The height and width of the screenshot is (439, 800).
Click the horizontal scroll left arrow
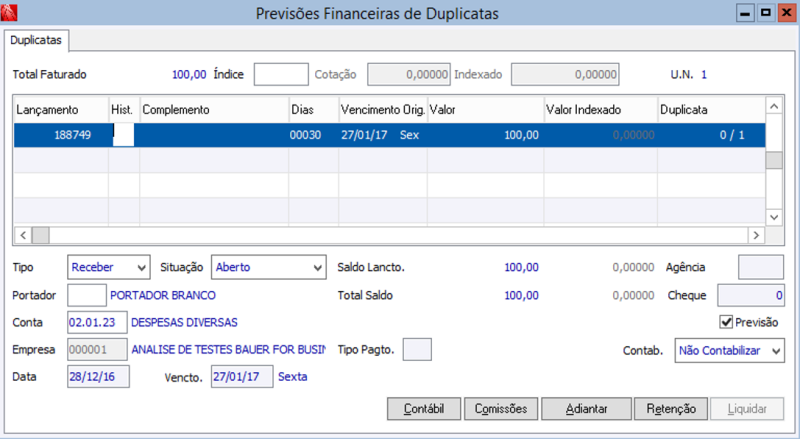coord(23,235)
